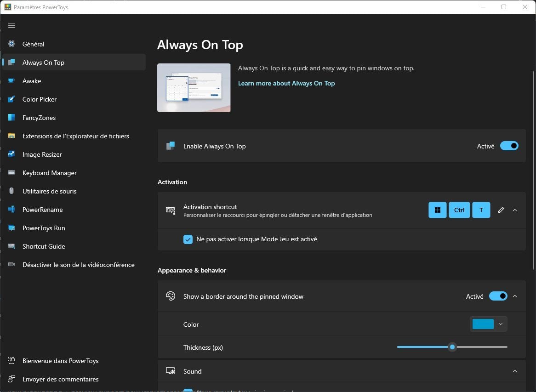Image resolution: width=536 pixels, height=392 pixels.
Task: Click the blue border color swatch
Action: (483, 324)
